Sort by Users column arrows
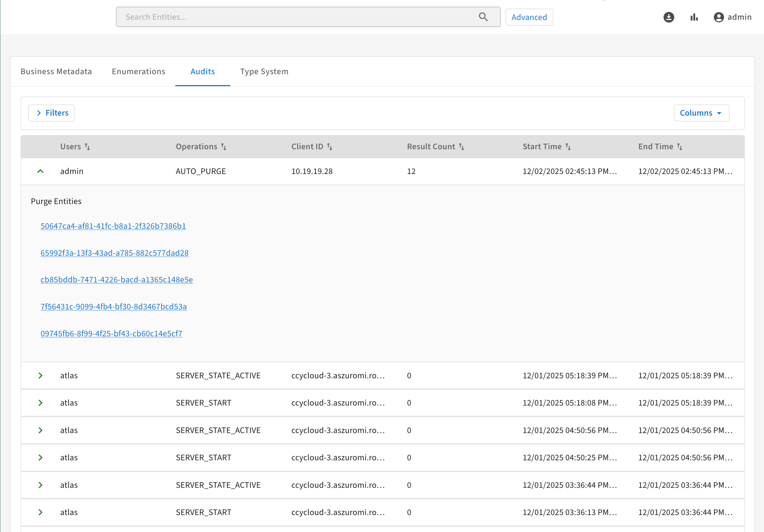Screen dimensions: 764x532 87,147
